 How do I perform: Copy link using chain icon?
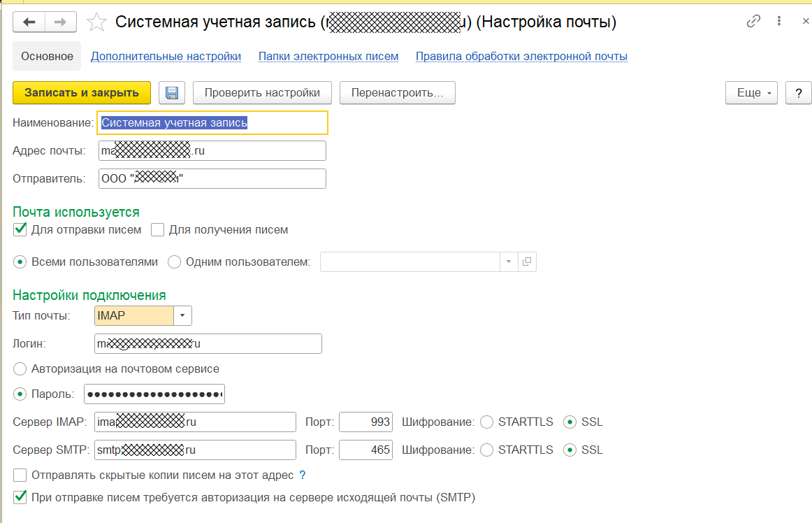pyautogui.click(x=753, y=21)
